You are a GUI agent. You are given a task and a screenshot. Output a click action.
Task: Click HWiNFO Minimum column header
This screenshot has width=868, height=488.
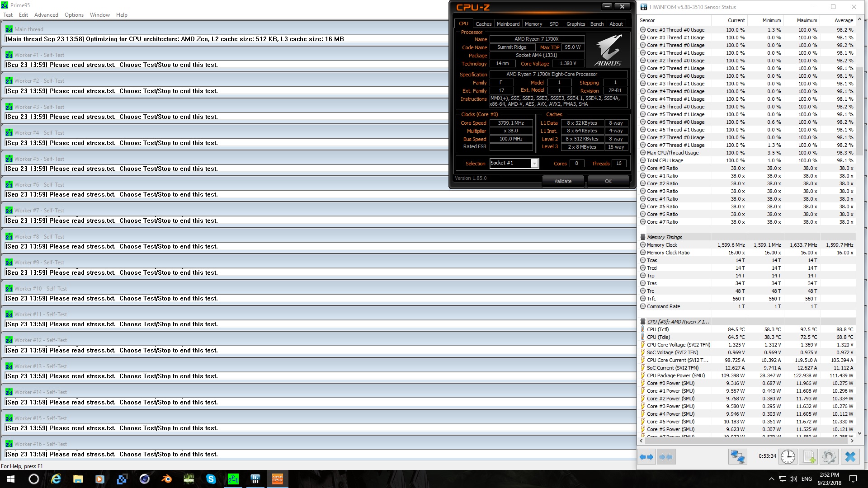[765, 20]
